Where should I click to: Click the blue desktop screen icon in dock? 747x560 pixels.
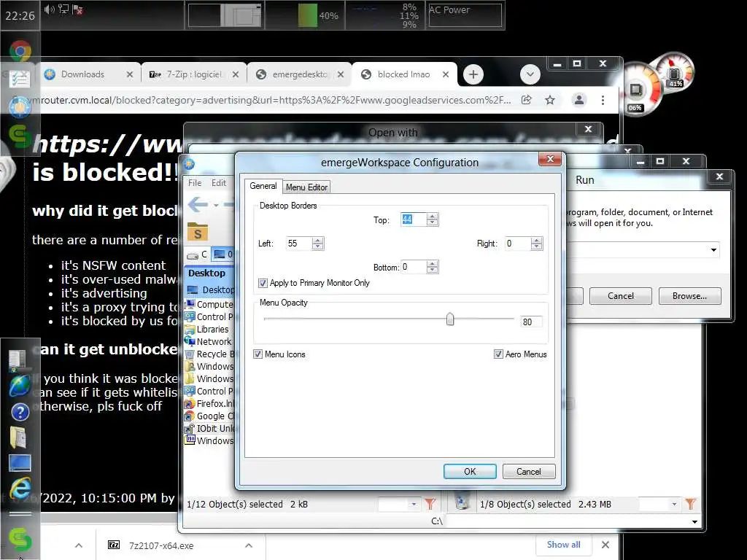tap(20, 462)
